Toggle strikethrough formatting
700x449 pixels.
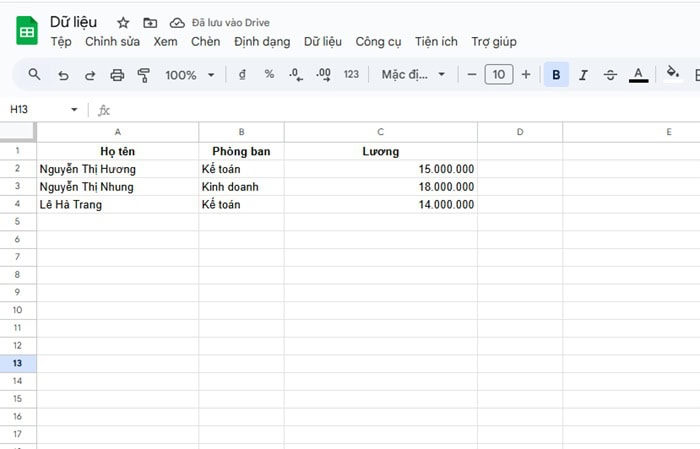610,75
